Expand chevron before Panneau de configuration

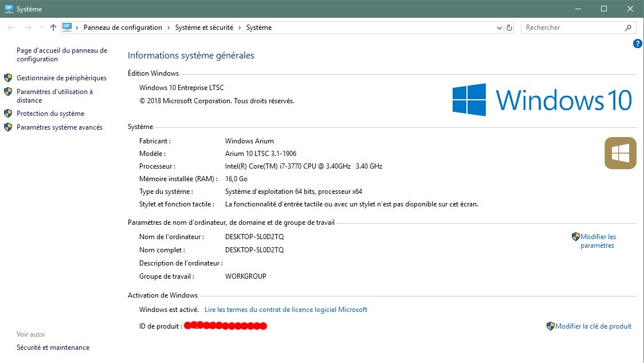[x=77, y=28]
